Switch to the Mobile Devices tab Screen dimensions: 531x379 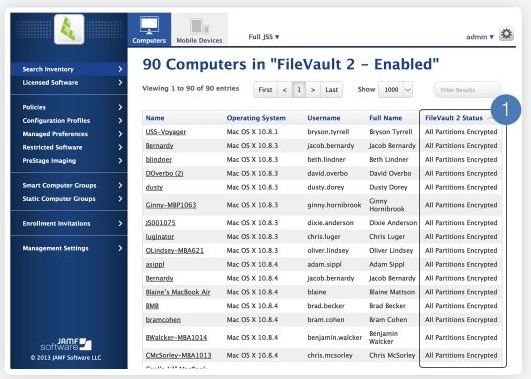click(199, 30)
